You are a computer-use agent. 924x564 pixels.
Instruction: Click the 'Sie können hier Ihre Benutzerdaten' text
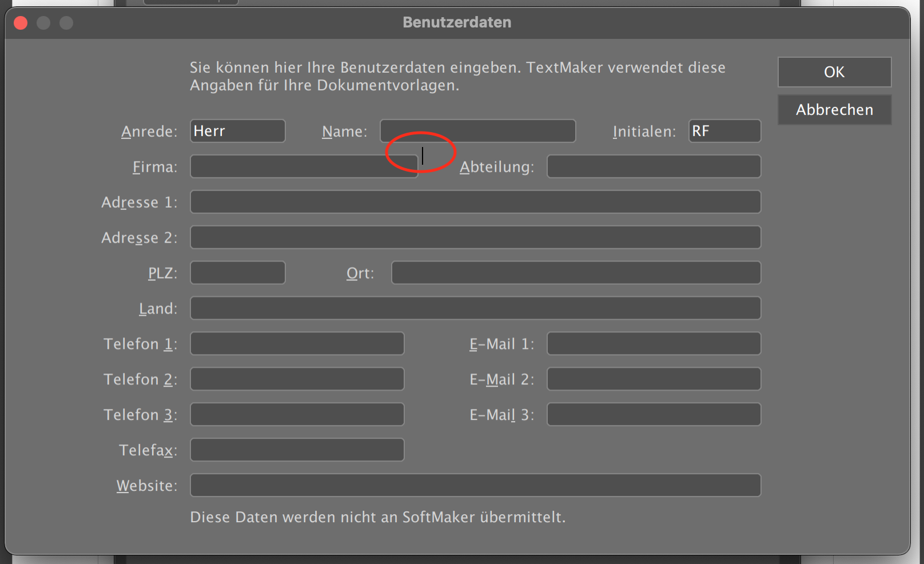(x=457, y=77)
